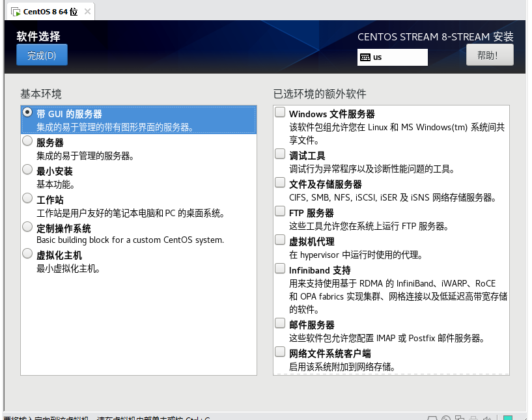The width and height of the screenshot is (532, 420).
Task: Toggle the Infiniband 支持 checkbox
Action: coord(280,269)
